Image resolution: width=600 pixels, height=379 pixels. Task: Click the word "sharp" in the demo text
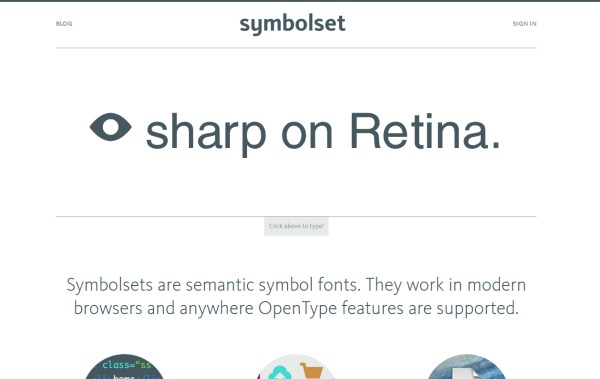click(x=206, y=134)
